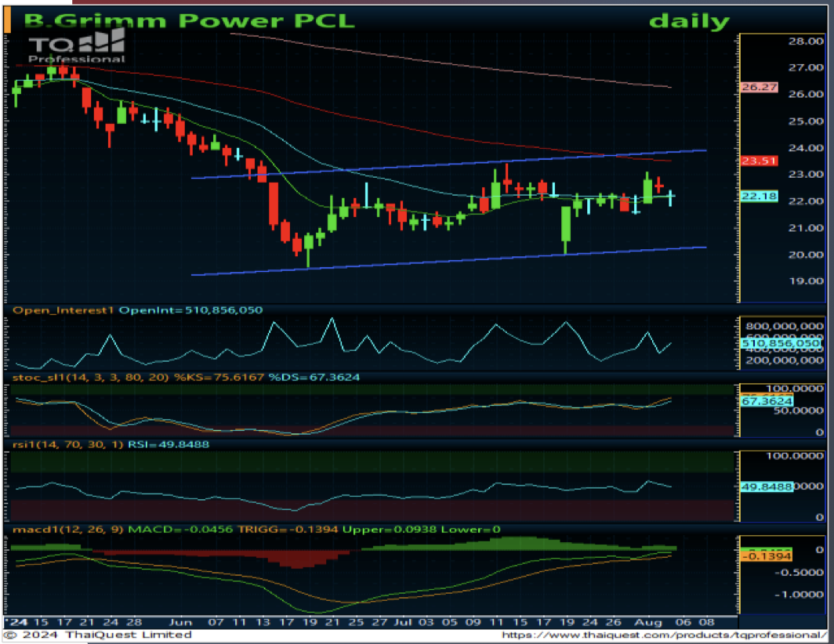Click the © 2024 ThaiQuest Limited notice
The image size is (834, 644).
tap(99, 635)
